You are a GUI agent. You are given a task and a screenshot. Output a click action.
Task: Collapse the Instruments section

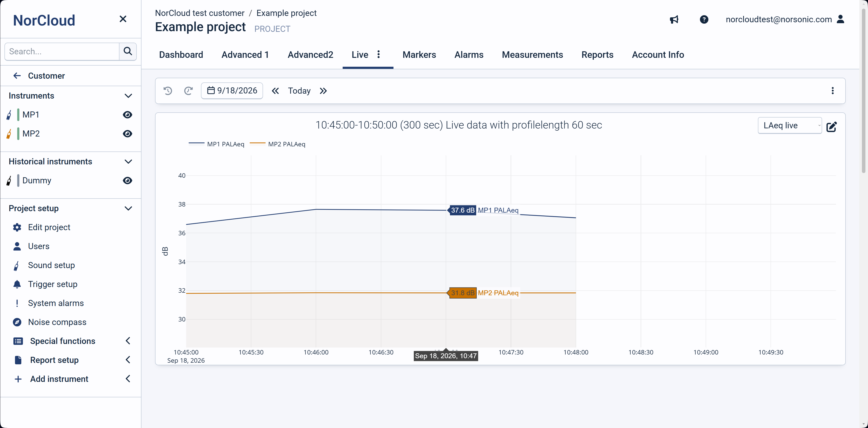(x=128, y=96)
